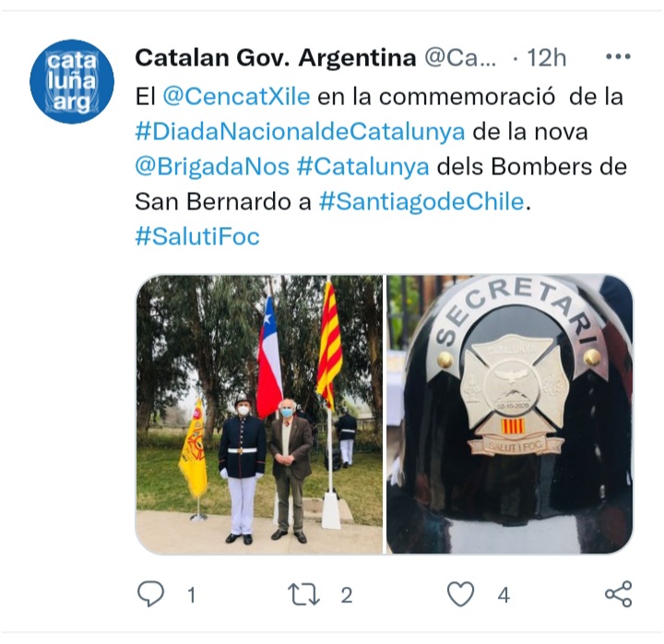
Task: Open hashtag #SalutiFoc
Action: click(x=197, y=236)
